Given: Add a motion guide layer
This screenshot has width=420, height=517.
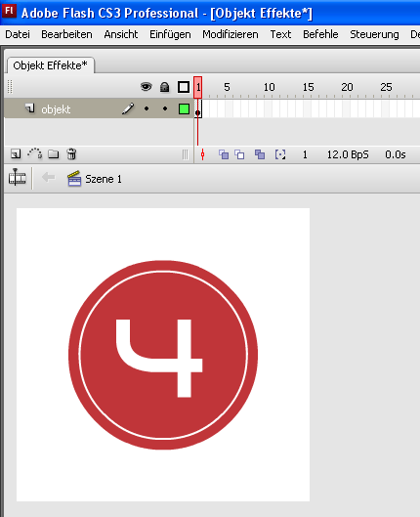Looking at the screenshot, I should [x=34, y=153].
